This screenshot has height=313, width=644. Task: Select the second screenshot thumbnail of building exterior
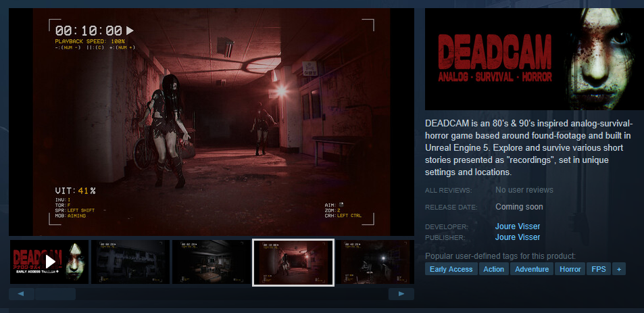130,262
